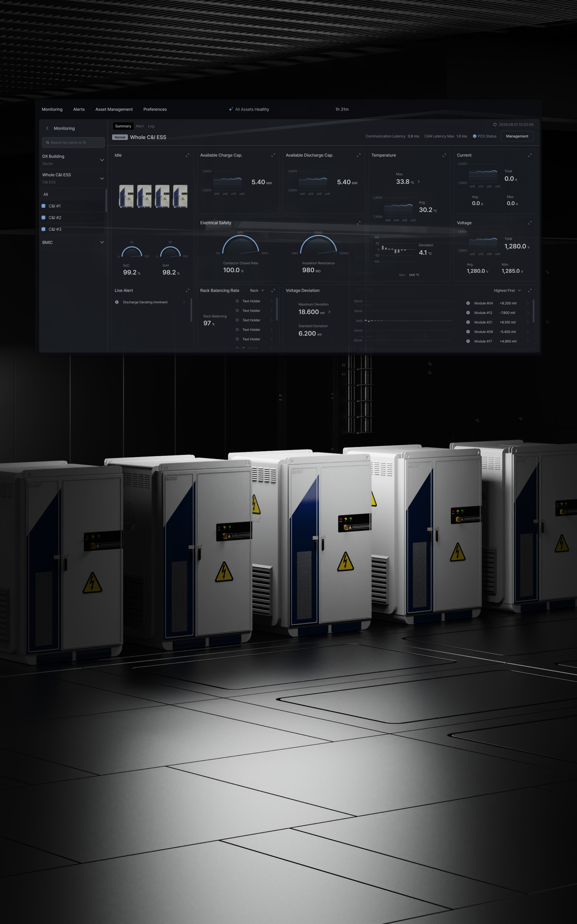Open the arrow for Discharge Derating Imminent

pos(184,302)
